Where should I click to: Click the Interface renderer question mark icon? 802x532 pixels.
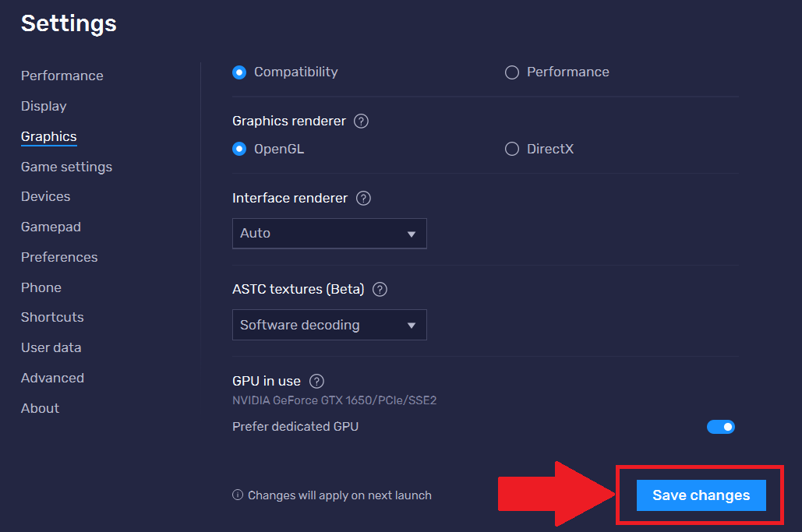[363, 198]
